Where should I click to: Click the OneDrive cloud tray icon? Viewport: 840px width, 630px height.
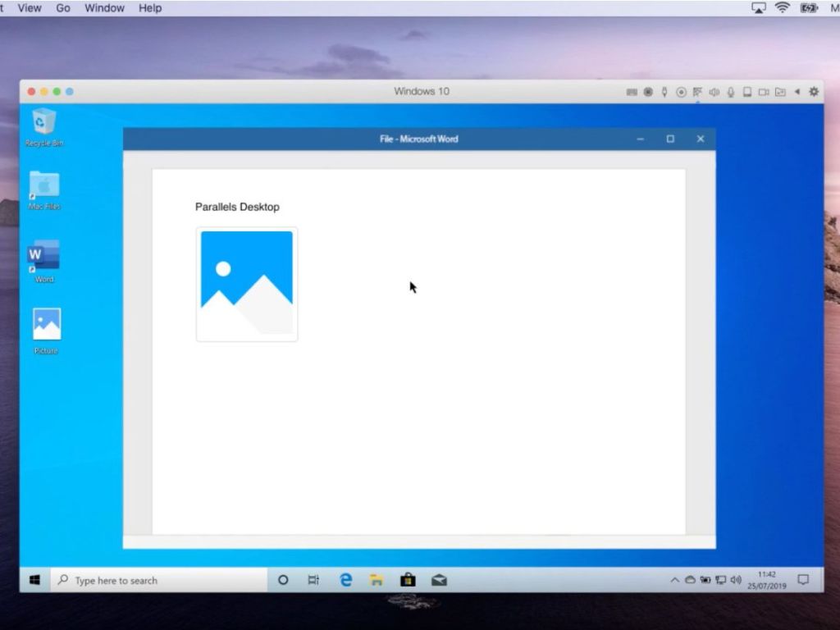[690, 580]
